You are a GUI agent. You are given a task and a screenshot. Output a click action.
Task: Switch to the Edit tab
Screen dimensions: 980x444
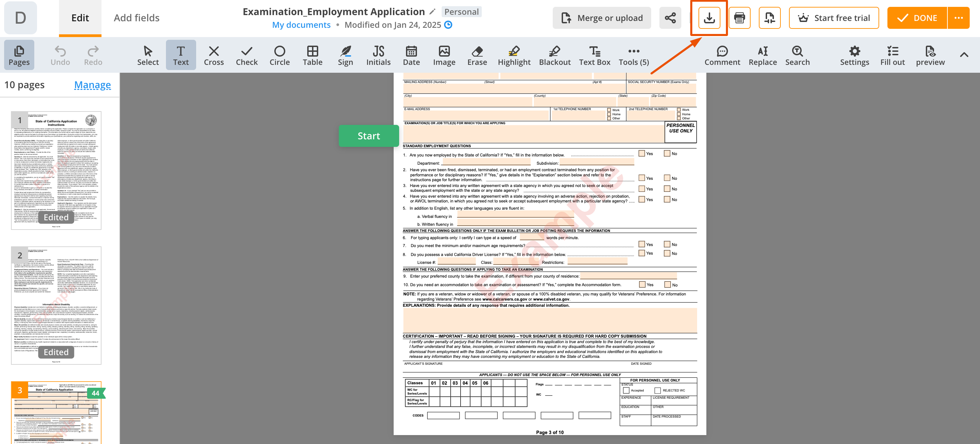pos(80,18)
